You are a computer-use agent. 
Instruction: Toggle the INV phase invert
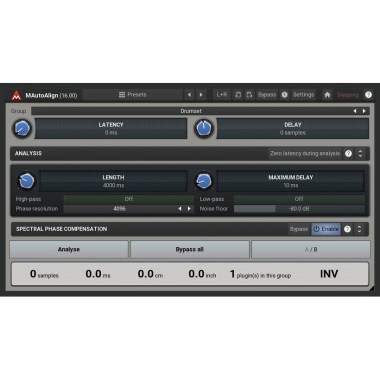tap(329, 274)
